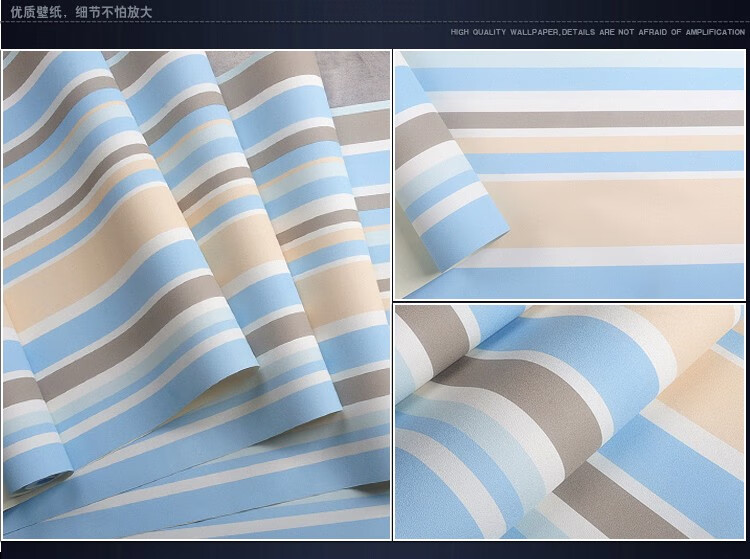Open the bottom-right close-up texture photo

[x=569, y=422]
